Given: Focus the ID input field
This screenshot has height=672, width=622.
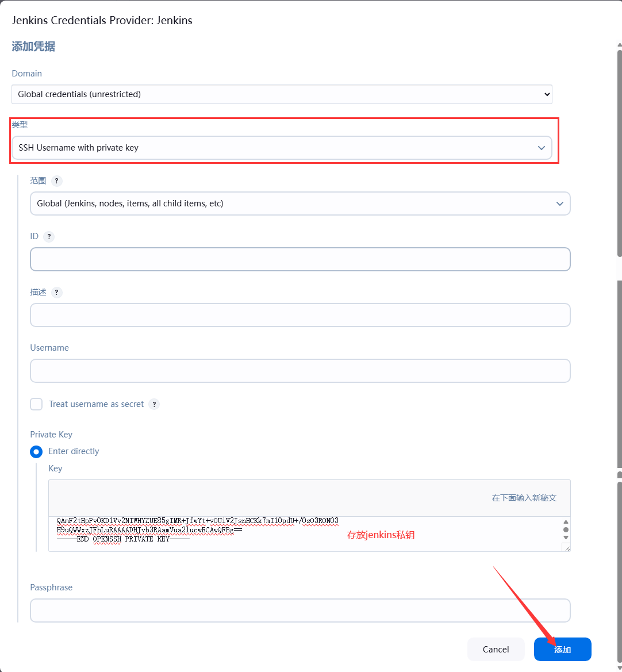Looking at the screenshot, I should [x=300, y=259].
